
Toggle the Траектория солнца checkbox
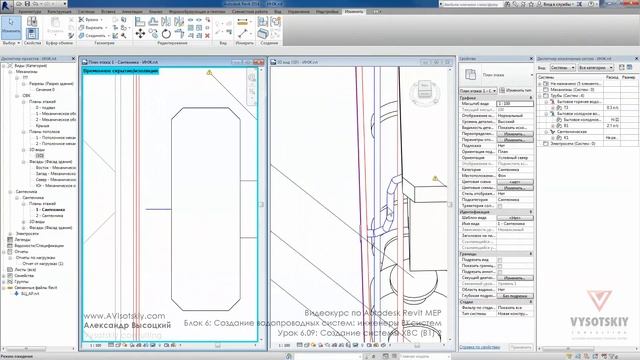[500, 206]
